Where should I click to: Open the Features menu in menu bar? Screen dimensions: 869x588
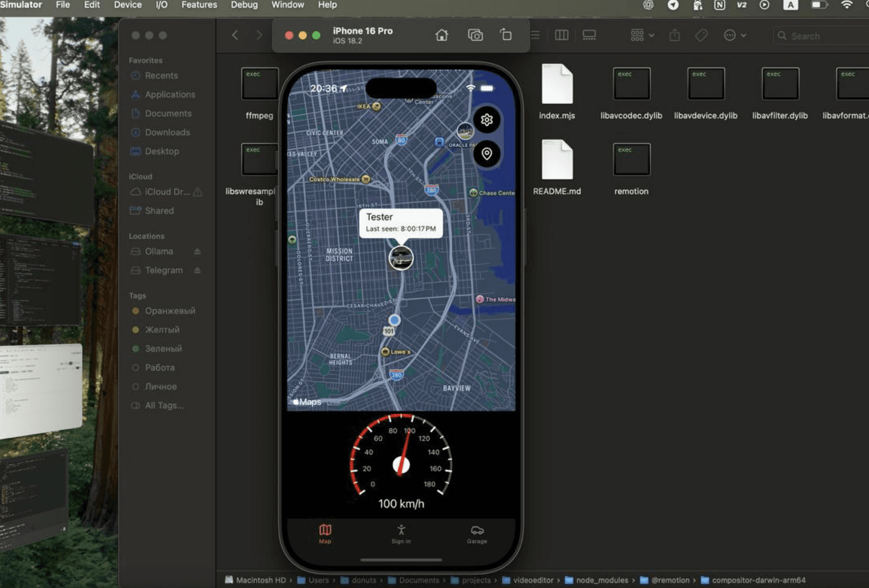click(x=199, y=5)
